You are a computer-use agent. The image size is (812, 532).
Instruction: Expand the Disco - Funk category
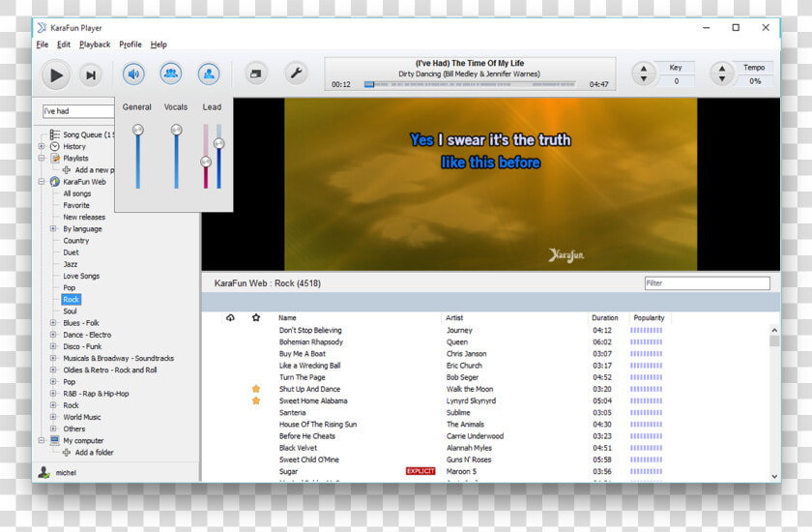[53, 346]
